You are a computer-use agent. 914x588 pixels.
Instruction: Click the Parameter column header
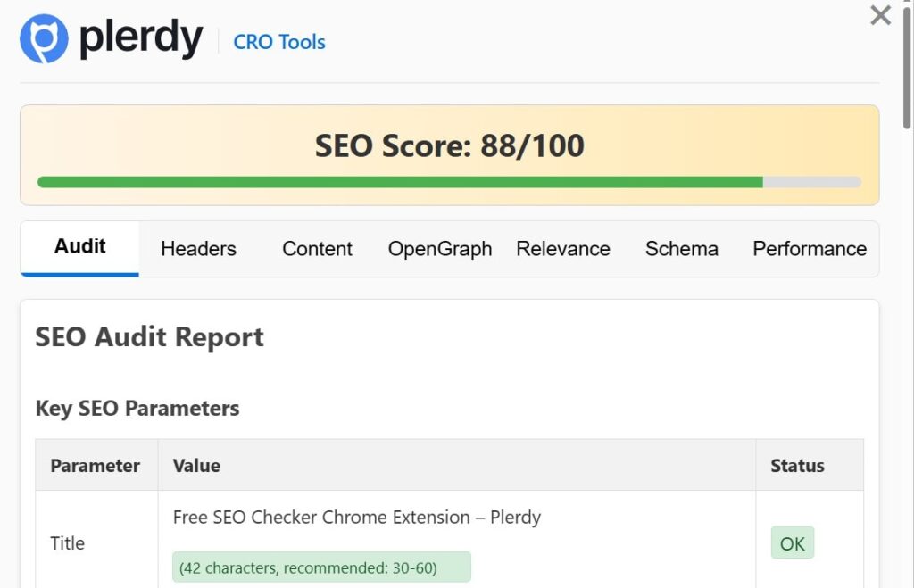(96, 465)
